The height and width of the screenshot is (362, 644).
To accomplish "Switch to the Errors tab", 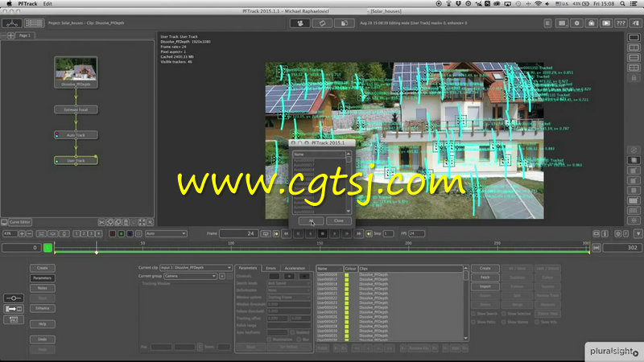I will [x=270, y=268].
